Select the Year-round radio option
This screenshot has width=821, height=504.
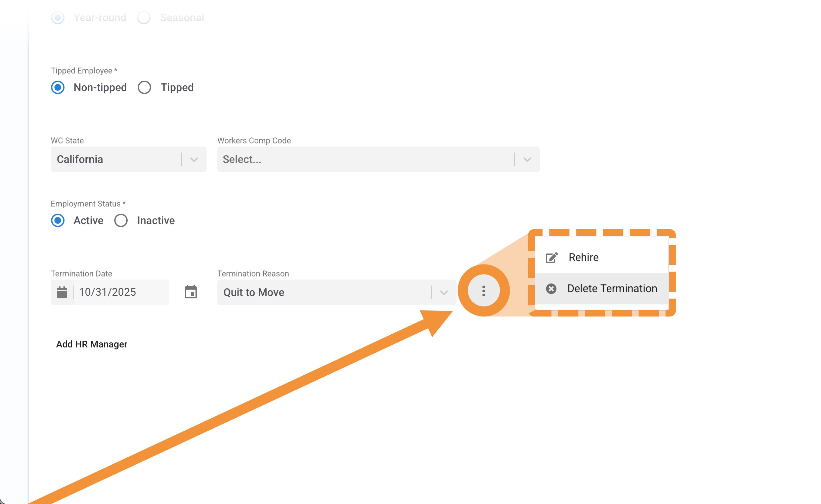[58, 17]
